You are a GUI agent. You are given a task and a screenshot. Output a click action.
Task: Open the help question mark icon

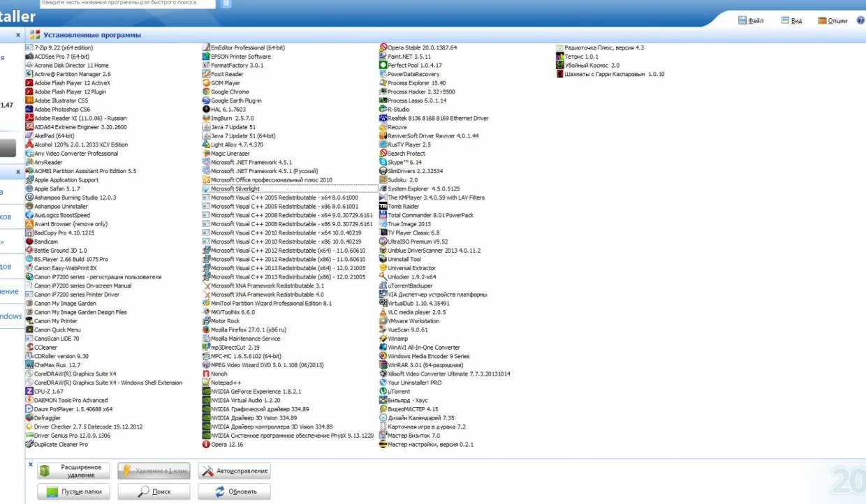coord(860,20)
